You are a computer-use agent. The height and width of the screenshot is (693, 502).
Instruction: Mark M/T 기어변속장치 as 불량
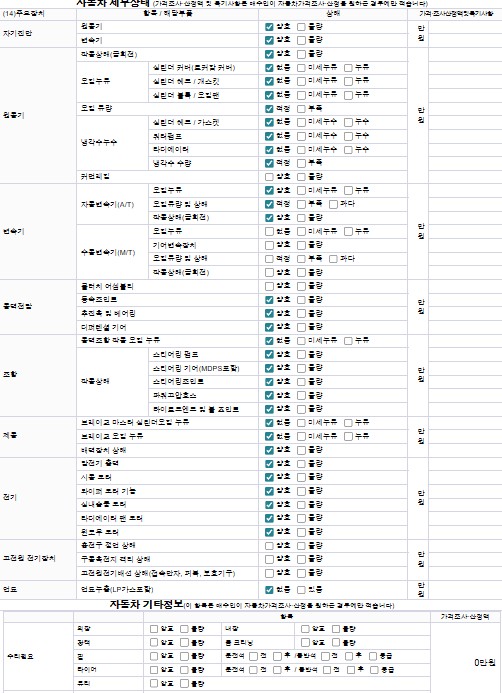pyautogui.click(x=301, y=245)
